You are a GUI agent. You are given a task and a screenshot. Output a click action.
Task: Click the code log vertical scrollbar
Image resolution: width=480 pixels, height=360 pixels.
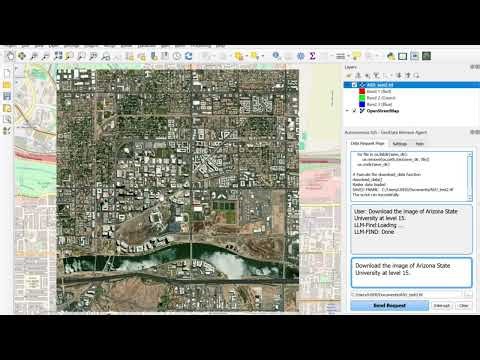pos(470,176)
